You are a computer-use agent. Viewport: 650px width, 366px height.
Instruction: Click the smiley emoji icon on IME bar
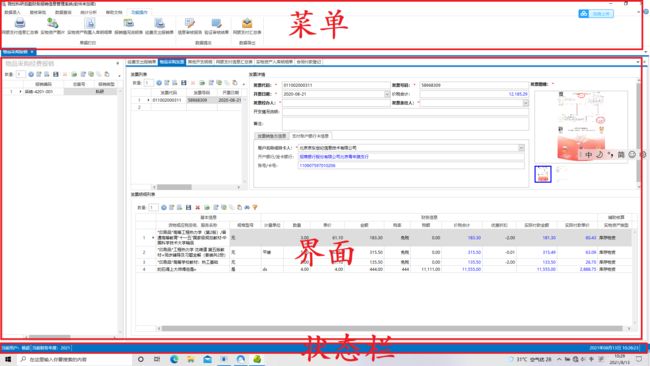click(632, 155)
